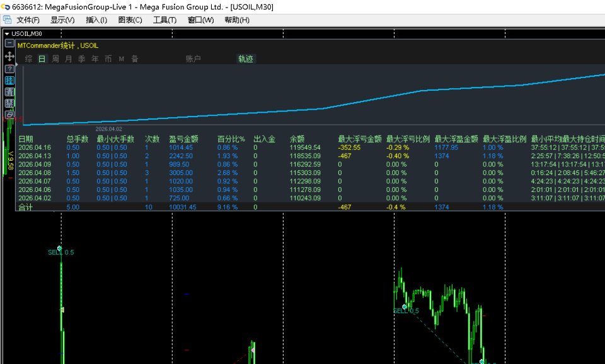The image size is (605, 364).
Task: Select the blue 挂 icon on left sidebar
Action: pyautogui.click(x=9, y=81)
